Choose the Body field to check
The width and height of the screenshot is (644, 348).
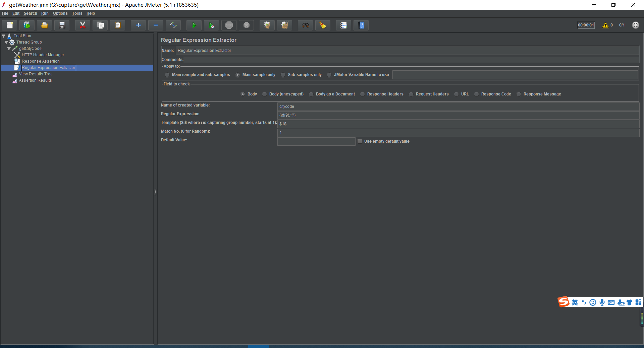point(249,94)
